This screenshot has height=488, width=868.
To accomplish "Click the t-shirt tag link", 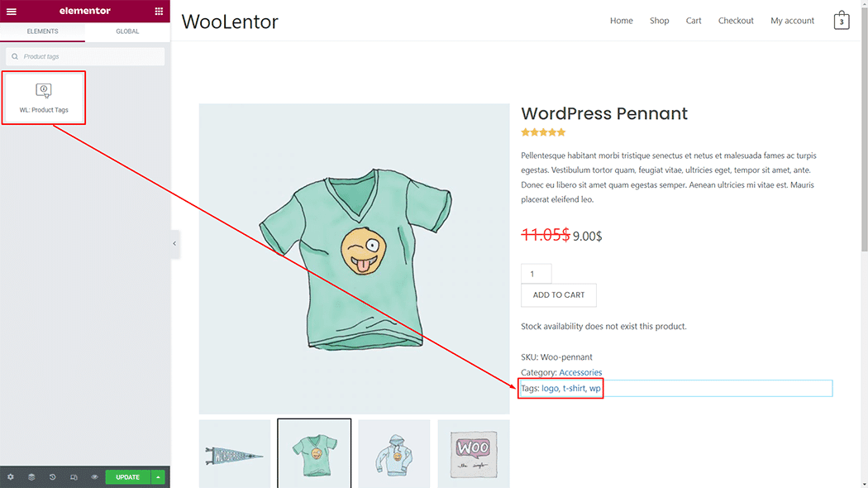I will (573, 389).
